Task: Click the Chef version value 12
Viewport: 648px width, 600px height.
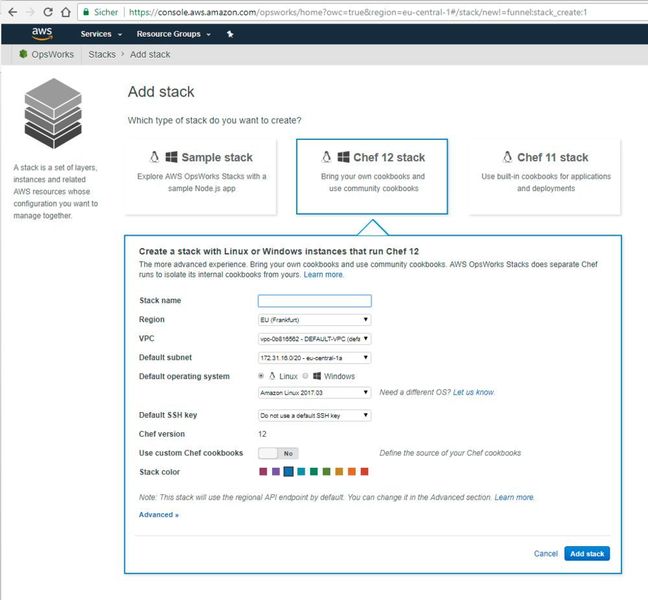Action: tap(262, 434)
